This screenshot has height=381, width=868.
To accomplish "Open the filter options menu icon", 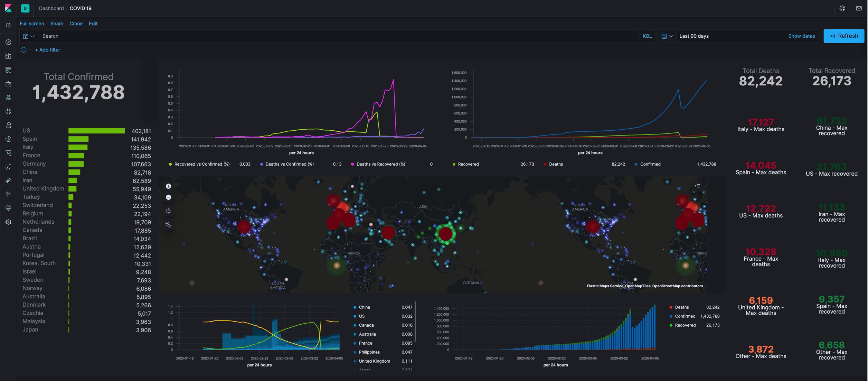I will point(23,50).
